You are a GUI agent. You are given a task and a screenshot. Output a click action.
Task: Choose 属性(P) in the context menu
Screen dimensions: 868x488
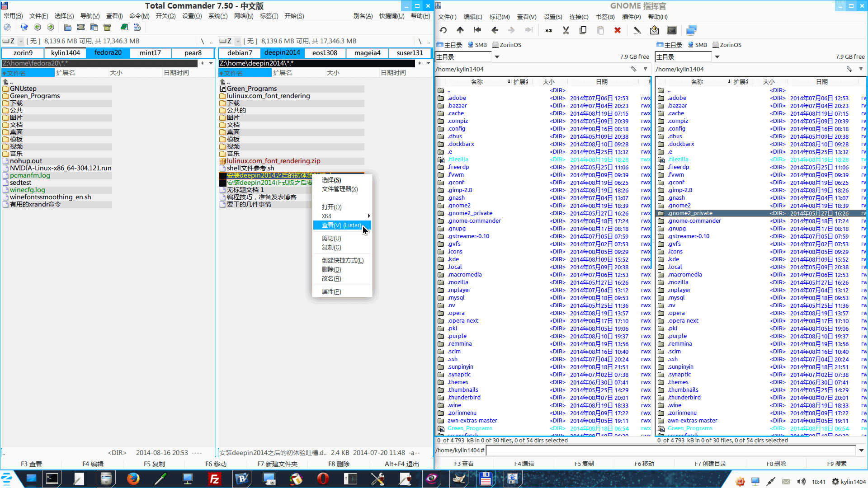pos(342,291)
